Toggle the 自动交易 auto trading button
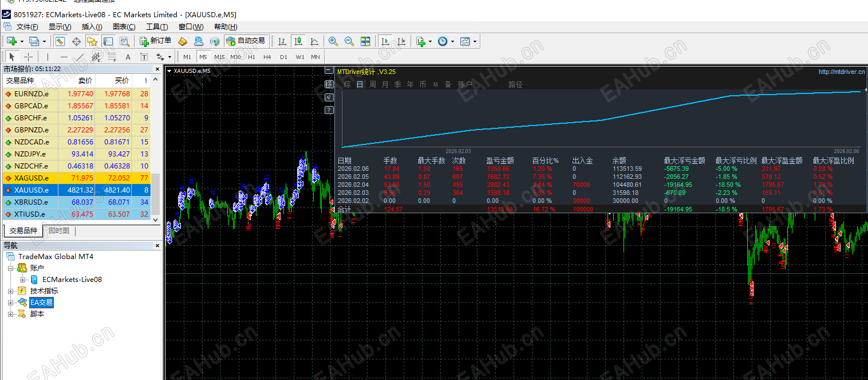 tap(246, 41)
